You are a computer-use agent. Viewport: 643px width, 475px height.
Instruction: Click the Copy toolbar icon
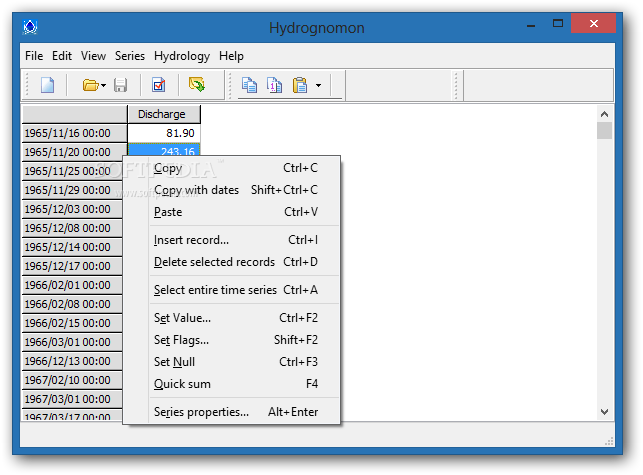249,85
